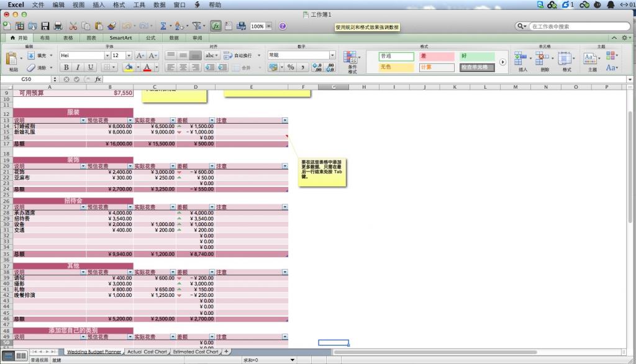This screenshot has height=364, width=636.
Task: Open the font size dropdown
Action: pos(129,55)
